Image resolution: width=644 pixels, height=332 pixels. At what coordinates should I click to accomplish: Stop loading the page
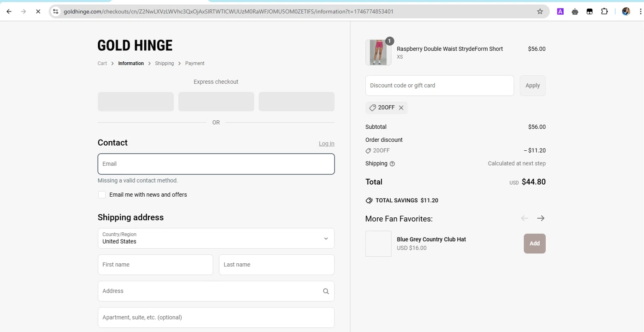tap(38, 12)
